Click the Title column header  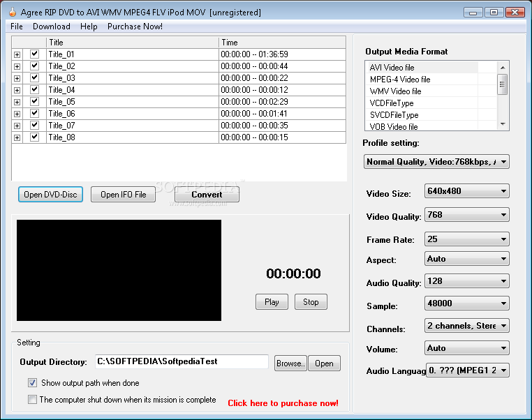[x=133, y=43]
